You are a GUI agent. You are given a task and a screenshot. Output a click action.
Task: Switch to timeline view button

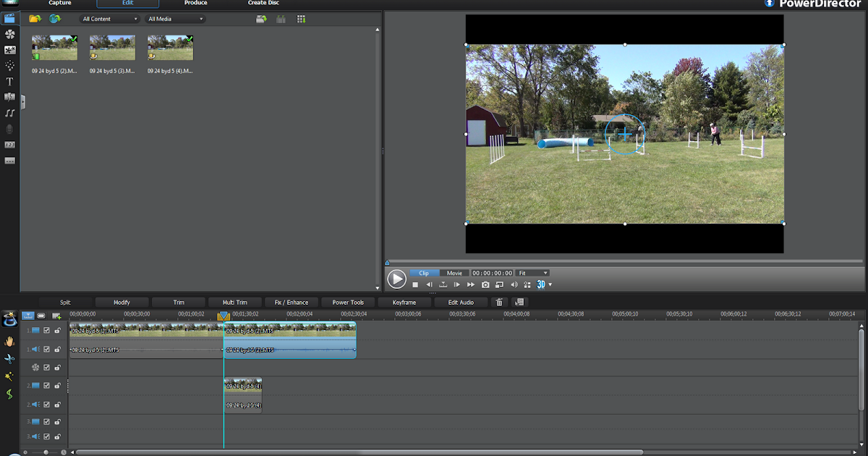28,316
